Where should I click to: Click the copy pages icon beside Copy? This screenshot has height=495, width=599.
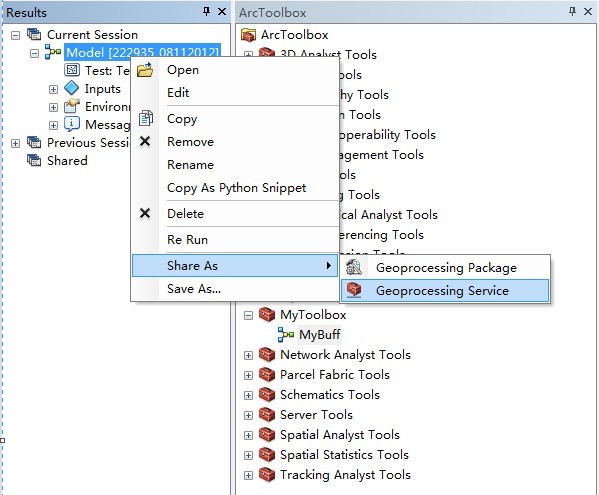[x=145, y=118]
